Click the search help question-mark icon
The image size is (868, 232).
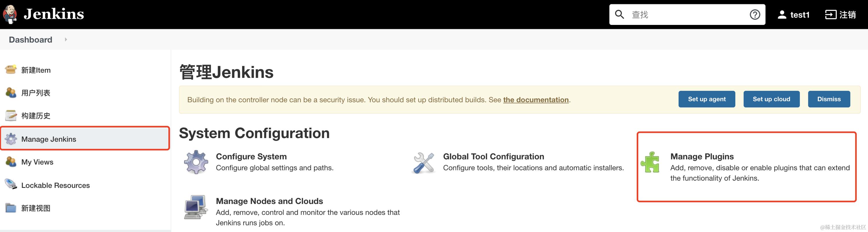[754, 15]
